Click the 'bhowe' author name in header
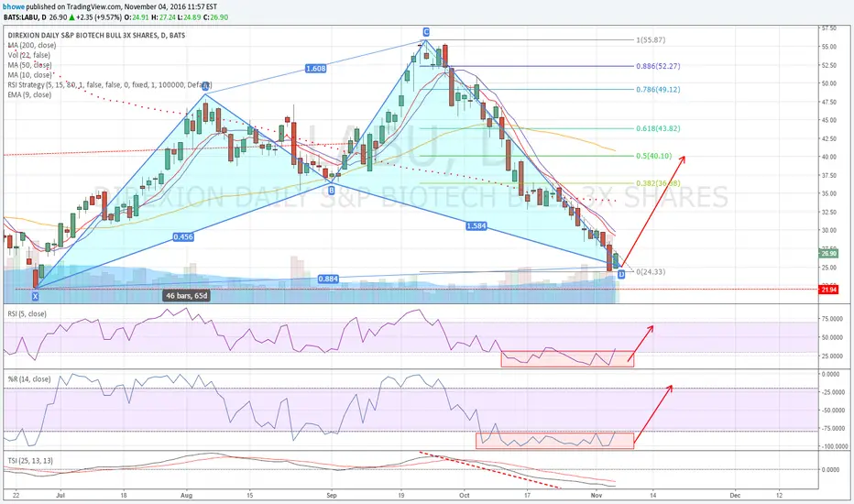854x504 pixels. pyautogui.click(x=14, y=6)
